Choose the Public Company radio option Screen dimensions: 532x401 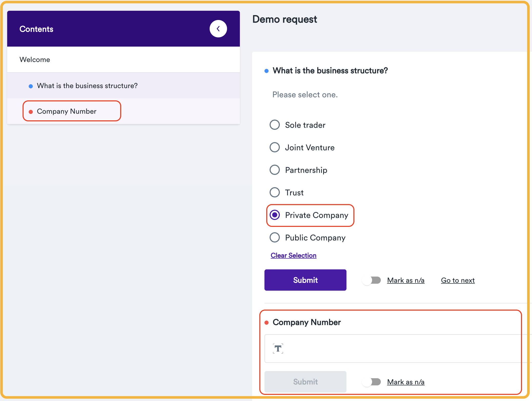(x=275, y=238)
